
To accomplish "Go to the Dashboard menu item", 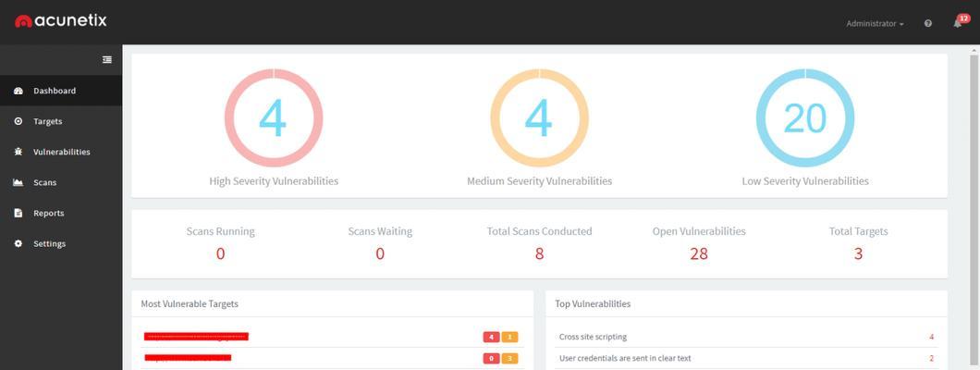I will tap(61, 91).
